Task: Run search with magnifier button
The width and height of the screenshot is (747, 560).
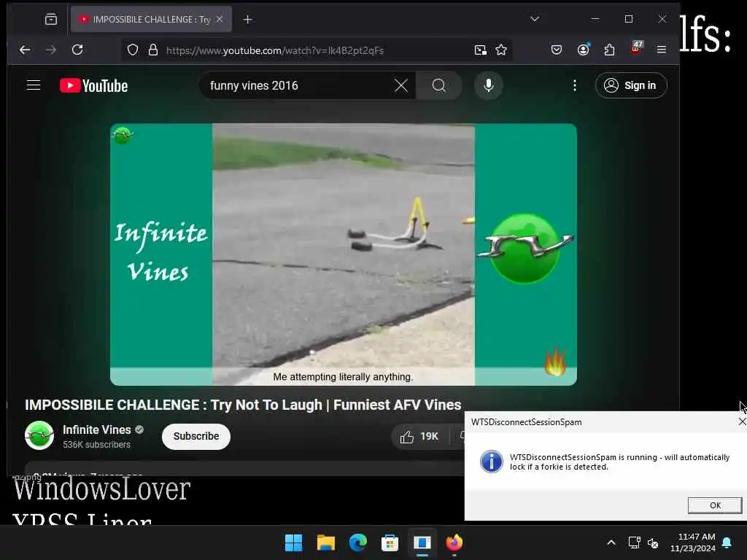Action: (438, 86)
